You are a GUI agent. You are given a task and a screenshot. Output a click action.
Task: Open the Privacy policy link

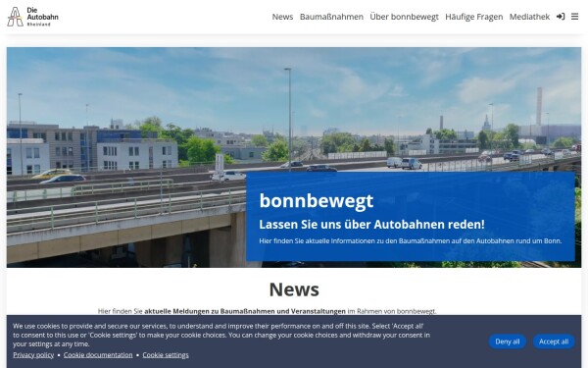point(33,355)
